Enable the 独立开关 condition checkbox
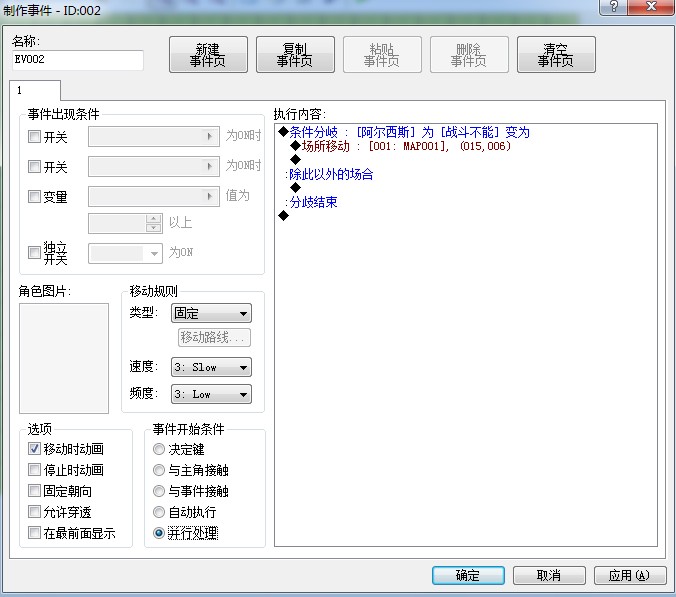 point(34,252)
